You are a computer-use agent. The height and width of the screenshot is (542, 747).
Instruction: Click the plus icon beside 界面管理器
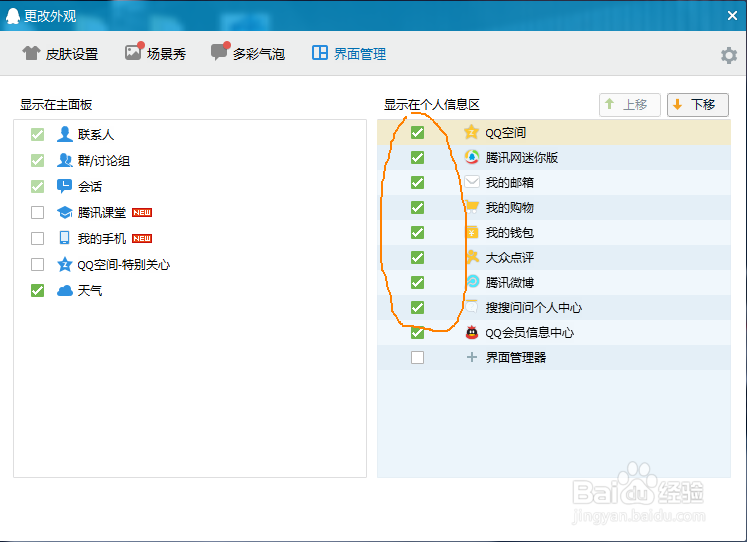(x=472, y=357)
